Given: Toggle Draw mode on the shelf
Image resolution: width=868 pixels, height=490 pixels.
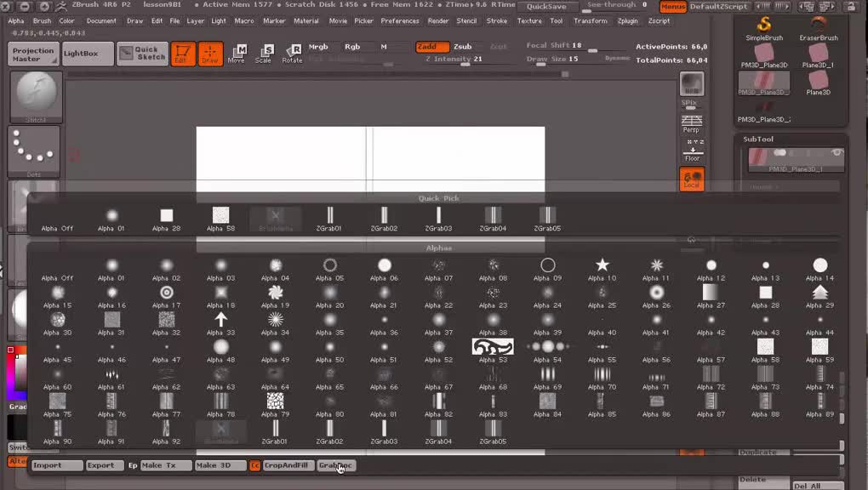Looking at the screenshot, I should point(210,54).
